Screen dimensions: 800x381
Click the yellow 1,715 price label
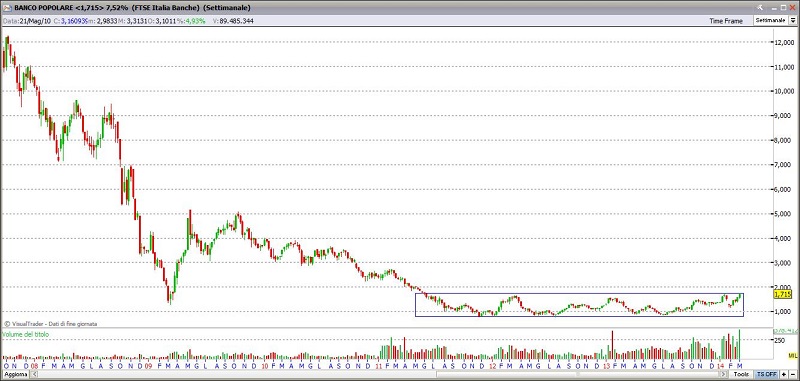coord(782,294)
